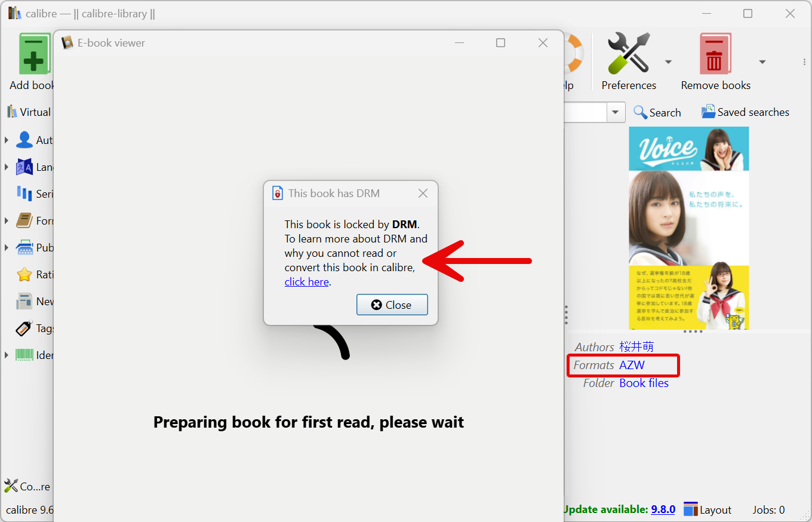
Task: Close the DRM warning with Close button
Action: point(392,305)
